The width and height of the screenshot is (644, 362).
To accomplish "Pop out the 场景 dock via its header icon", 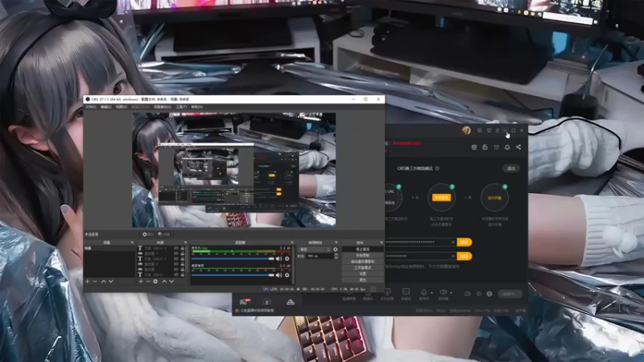I will pos(132,243).
